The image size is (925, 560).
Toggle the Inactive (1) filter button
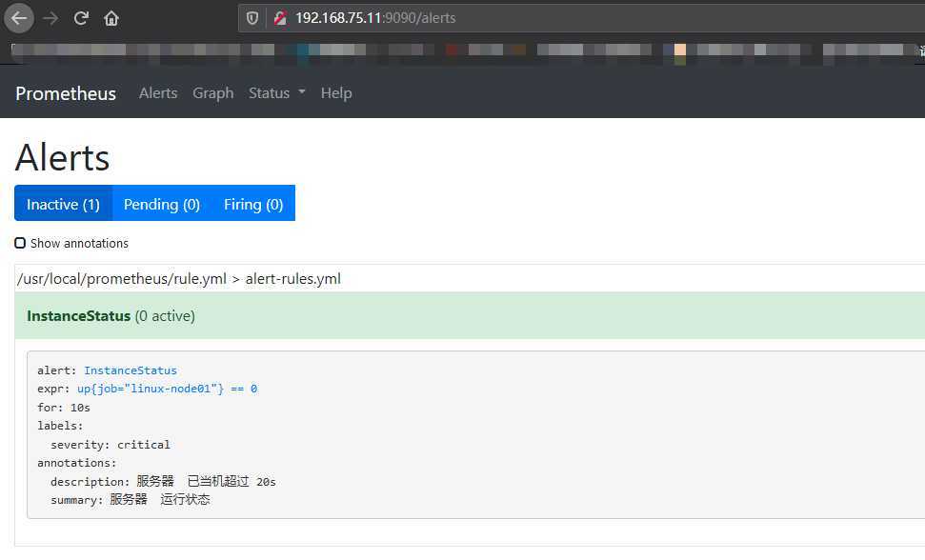(x=63, y=204)
